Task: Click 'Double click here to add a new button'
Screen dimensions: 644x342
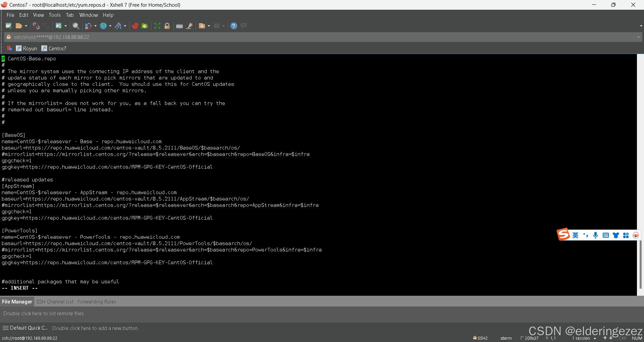Action: 95,328
